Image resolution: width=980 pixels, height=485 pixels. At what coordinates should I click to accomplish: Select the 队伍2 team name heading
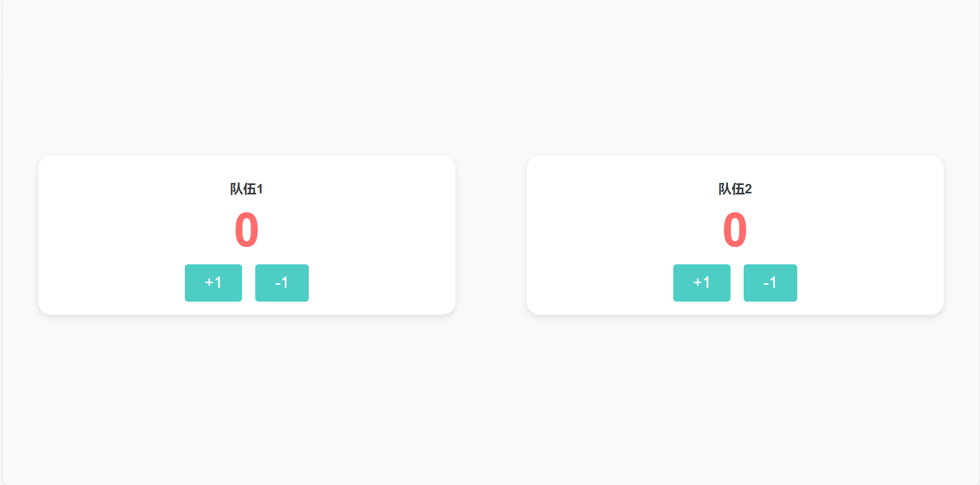735,189
